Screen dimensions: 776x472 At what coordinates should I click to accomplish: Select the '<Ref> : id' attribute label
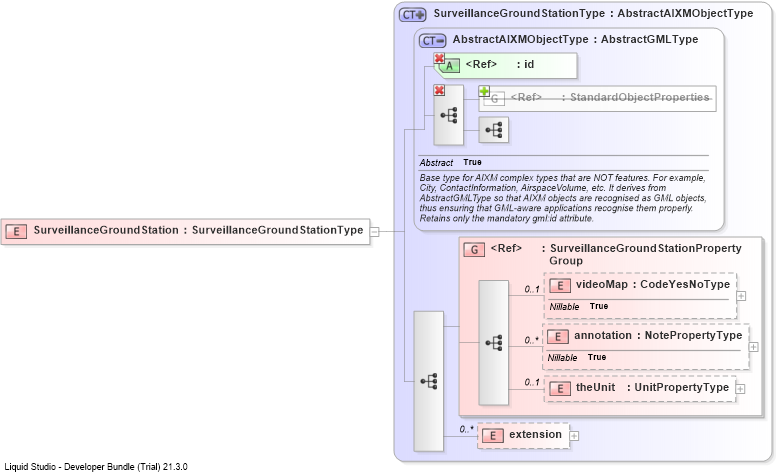(x=500, y=64)
